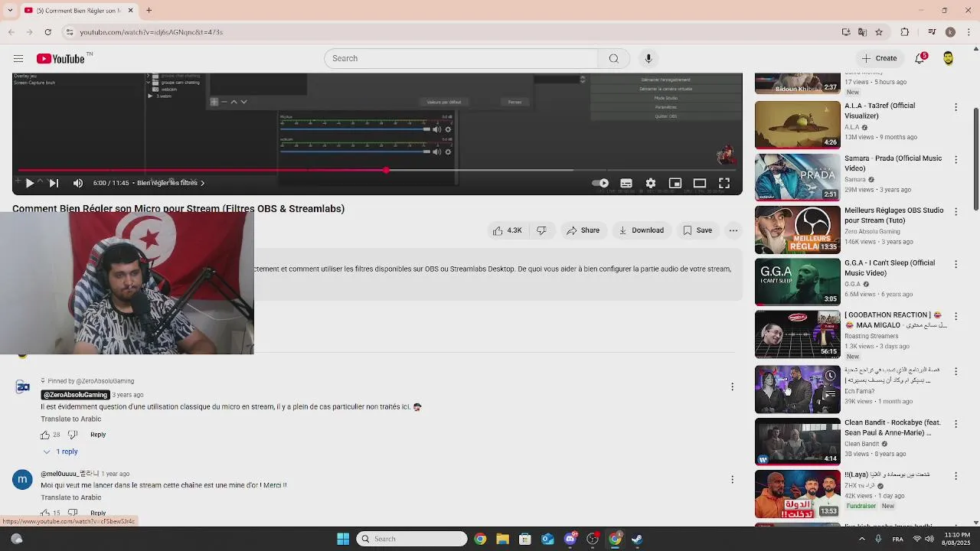Show hidden system tray icons
The image size is (980, 551).
861,539
